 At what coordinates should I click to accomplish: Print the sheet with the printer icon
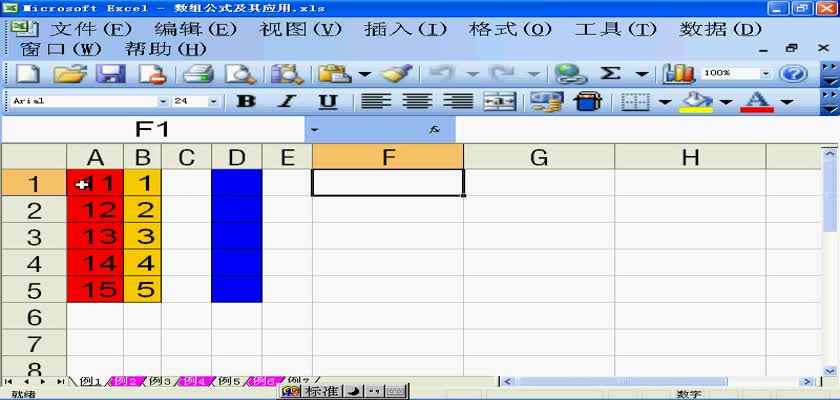coord(199,74)
